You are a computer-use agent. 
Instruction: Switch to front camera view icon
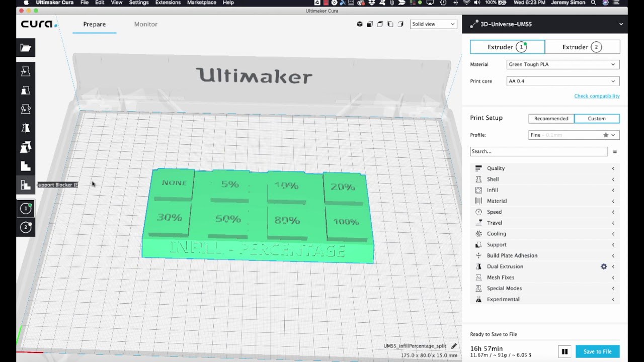(370, 24)
